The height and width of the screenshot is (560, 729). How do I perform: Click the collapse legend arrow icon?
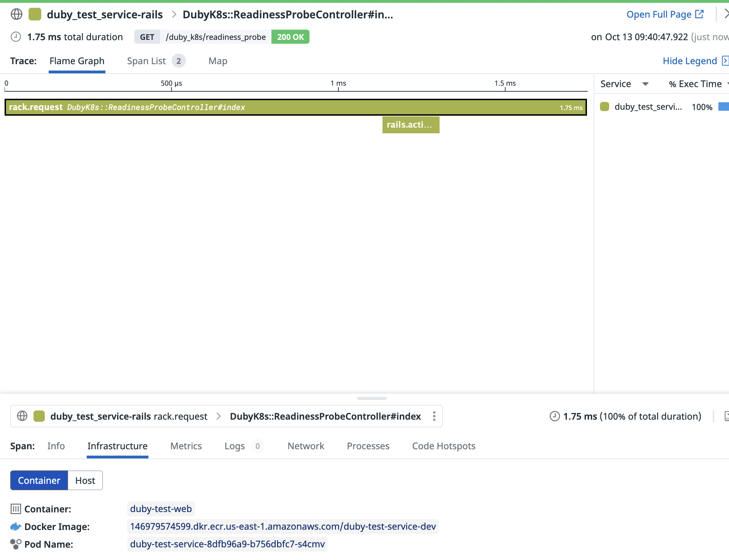pyautogui.click(x=725, y=61)
